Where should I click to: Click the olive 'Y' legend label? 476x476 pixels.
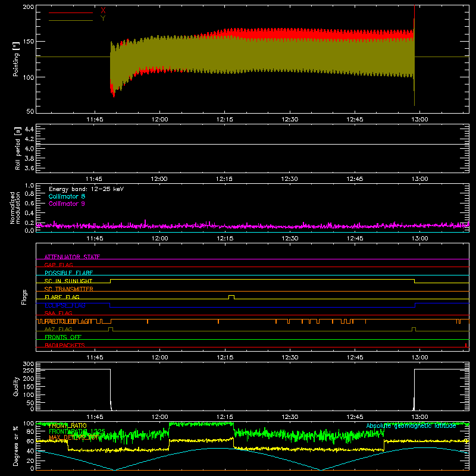click(x=103, y=18)
